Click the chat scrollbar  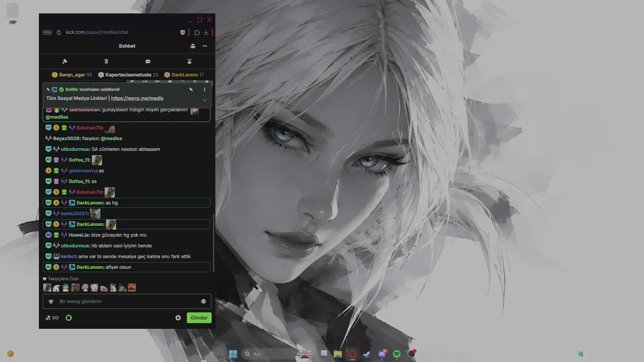[213, 243]
